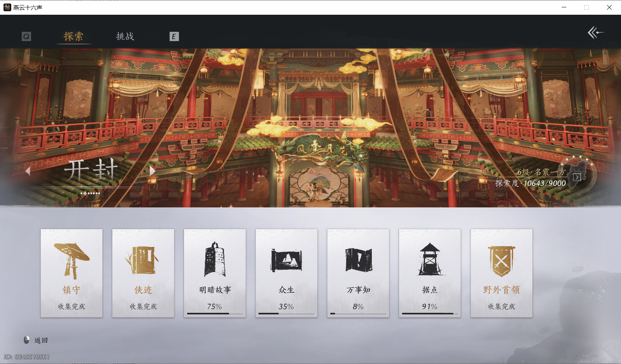The height and width of the screenshot is (364, 621).
Task: Click the 万事知 folded map icon
Action: coord(358,260)
